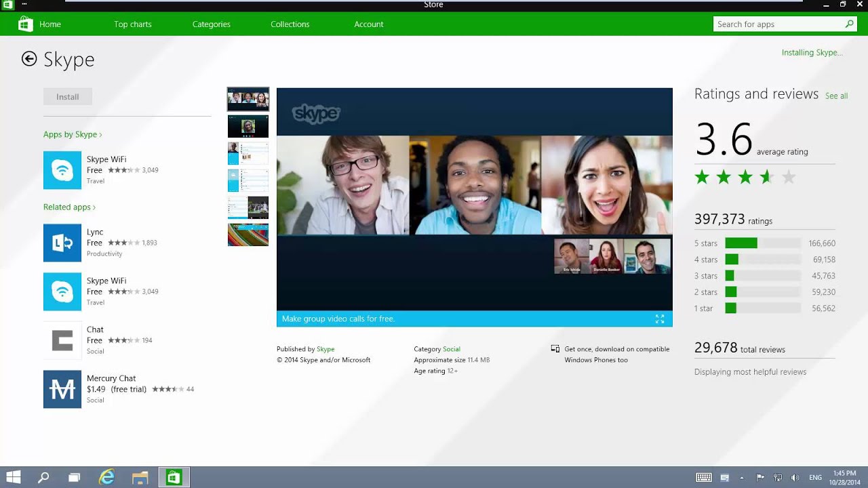The width and height of the screenshot is (868, 488).
Task: Click the main Skype group call screenshot
Action: point(475,199)
